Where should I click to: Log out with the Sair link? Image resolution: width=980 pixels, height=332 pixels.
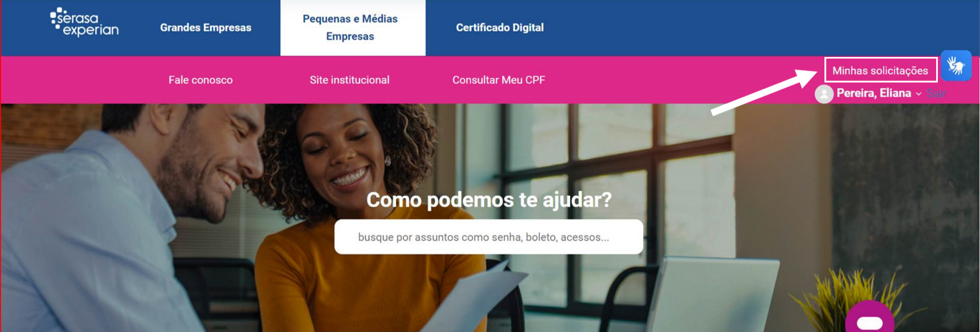click(936, 93)
